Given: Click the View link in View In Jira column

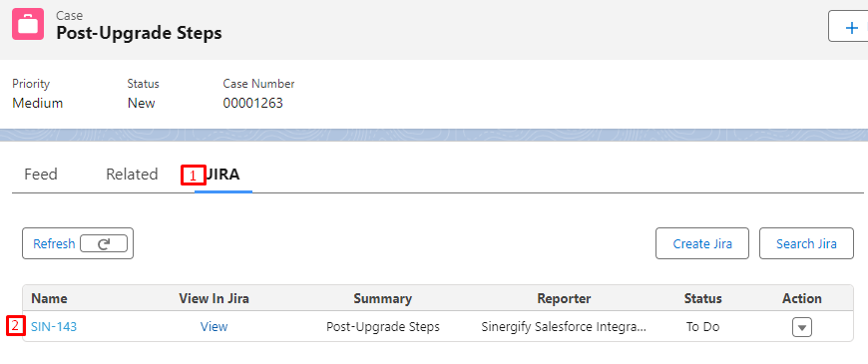Looking at the screenshot, I should tap(214, 327).
